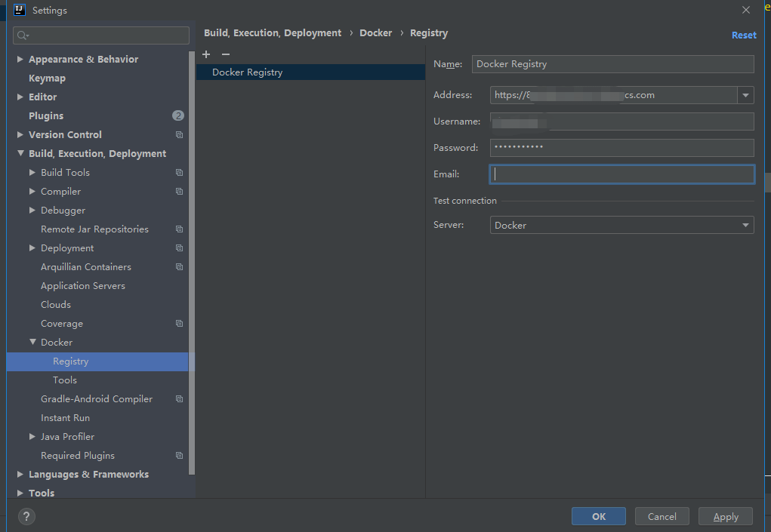Click the settings search field
This screenshot has width=771, height=532.
tap(100, 35)
